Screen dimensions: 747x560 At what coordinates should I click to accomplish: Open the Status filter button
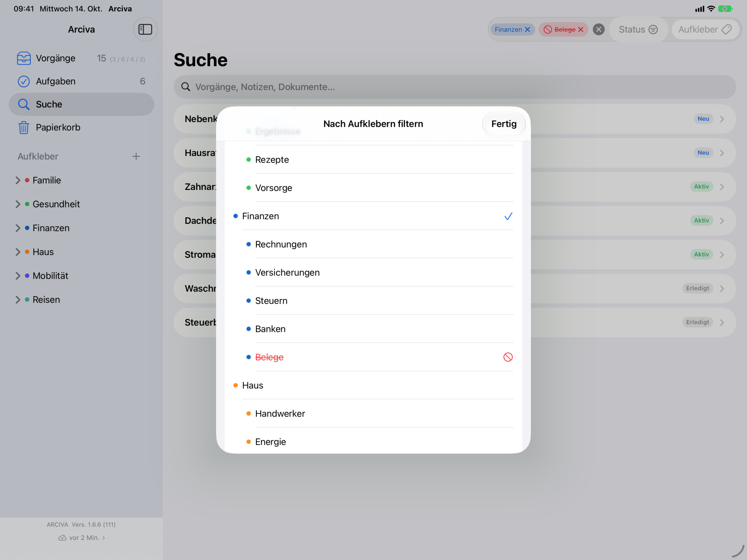coord(638,29)
